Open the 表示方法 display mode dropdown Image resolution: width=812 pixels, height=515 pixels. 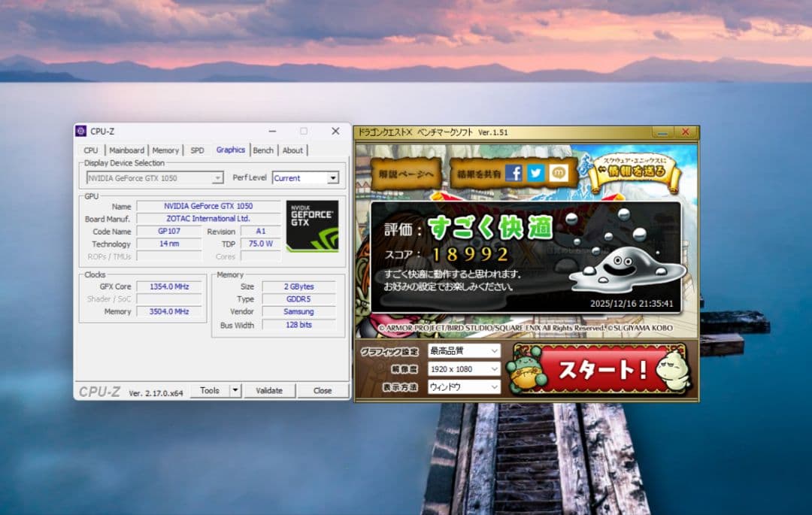(x=463, y=386)
